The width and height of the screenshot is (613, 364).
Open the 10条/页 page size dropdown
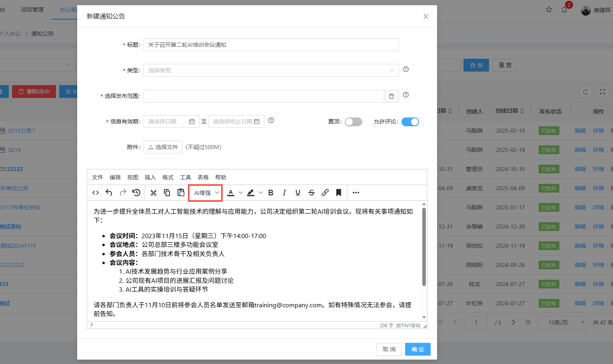(x=563, y=322)
